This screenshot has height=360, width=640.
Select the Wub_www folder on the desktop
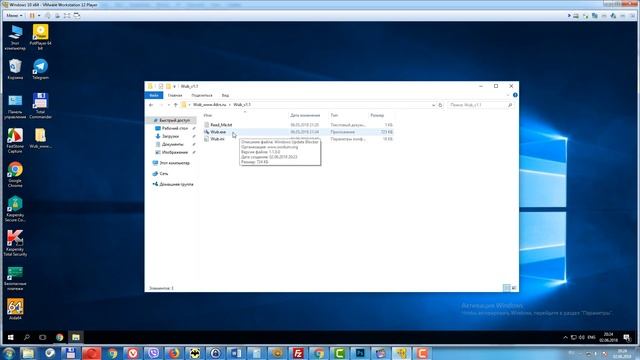[x=40, y=138]
